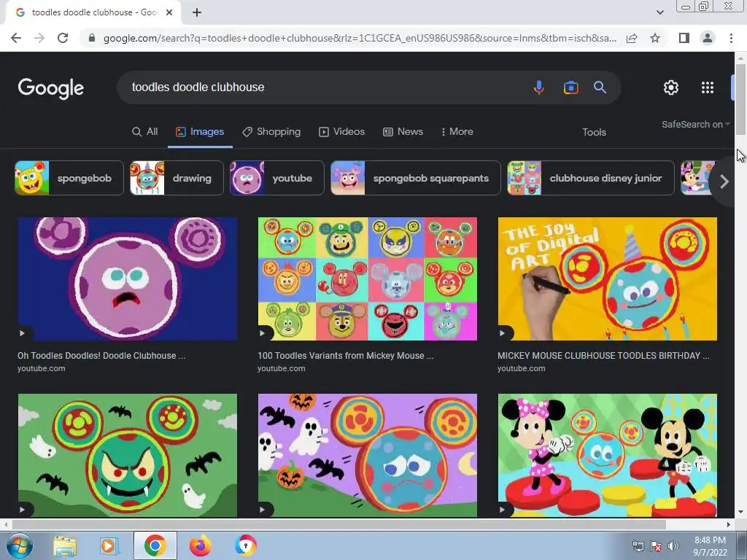Show next suggestion chips arrow
Image resolution: width=747 pixels, height=560 pixels.
724,182
